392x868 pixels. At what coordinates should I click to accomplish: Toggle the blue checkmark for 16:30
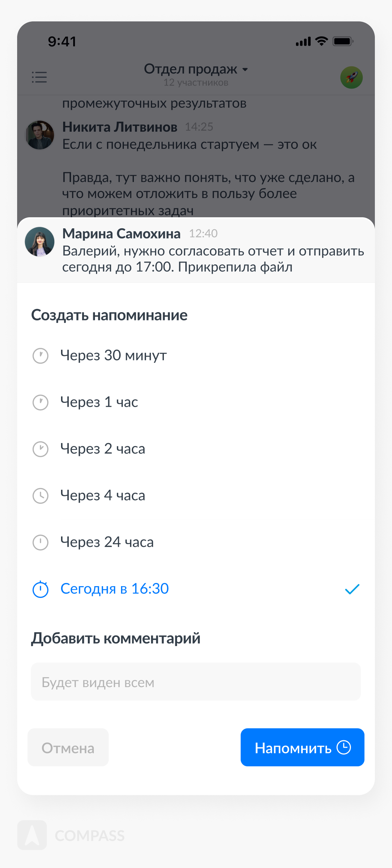[x=352, y=589]
